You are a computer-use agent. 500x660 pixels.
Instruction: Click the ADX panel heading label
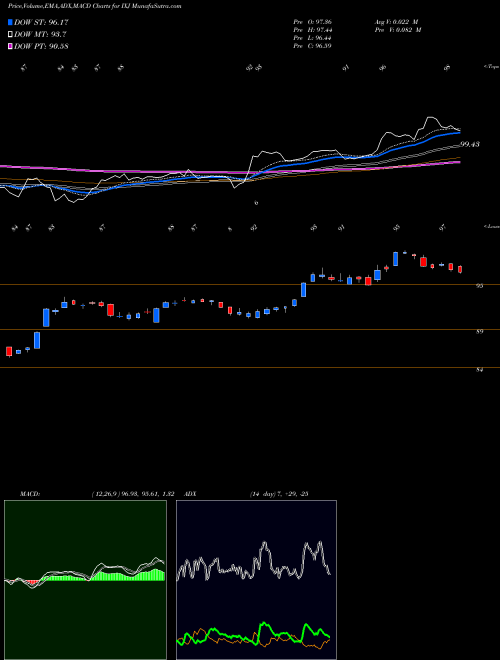click(191, 494)
